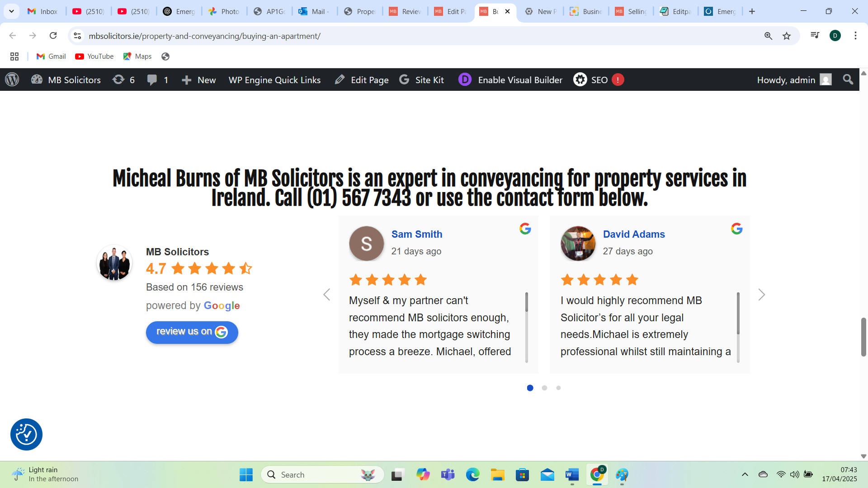The image size is (868, 488).
Task: Open the Gmail bookmark
Action: (51, 56)
